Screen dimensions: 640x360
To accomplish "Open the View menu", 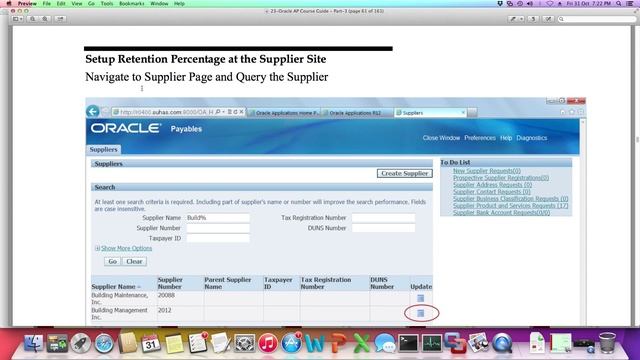I will tap(77, 3).
